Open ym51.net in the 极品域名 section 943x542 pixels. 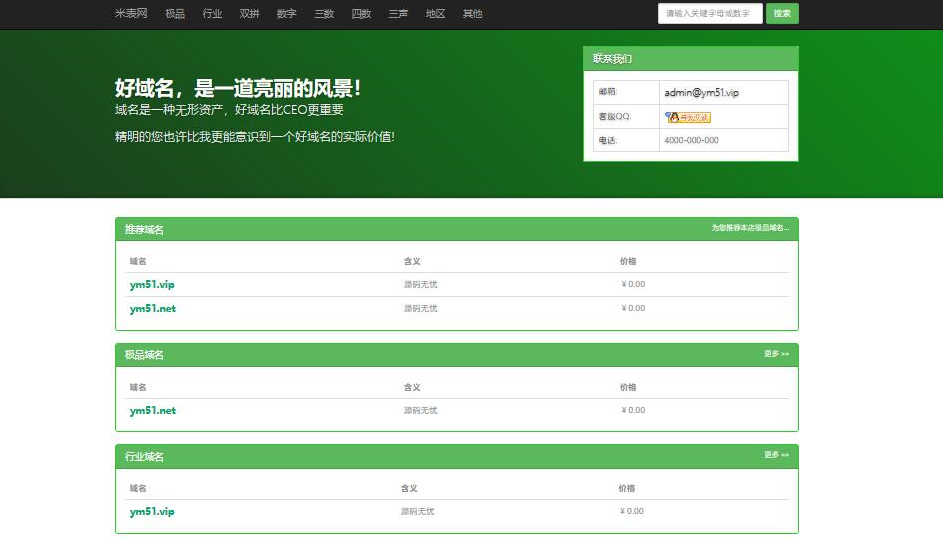(x=152, y=411)
